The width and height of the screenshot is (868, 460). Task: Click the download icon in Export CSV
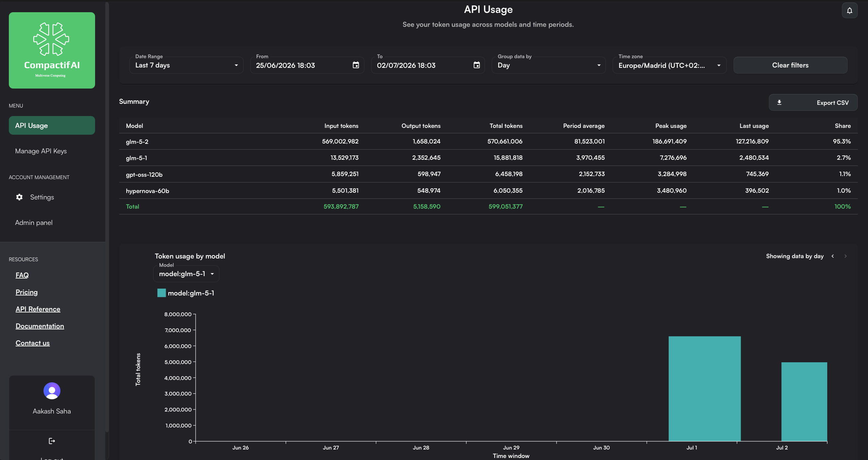point(779,102)
